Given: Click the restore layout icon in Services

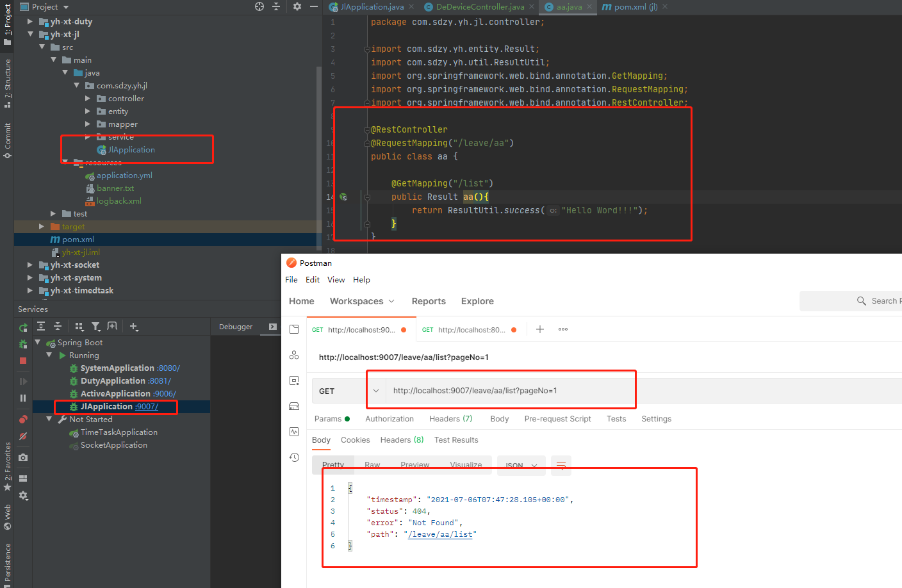Looking at the screenshot, I should point(23,478).
